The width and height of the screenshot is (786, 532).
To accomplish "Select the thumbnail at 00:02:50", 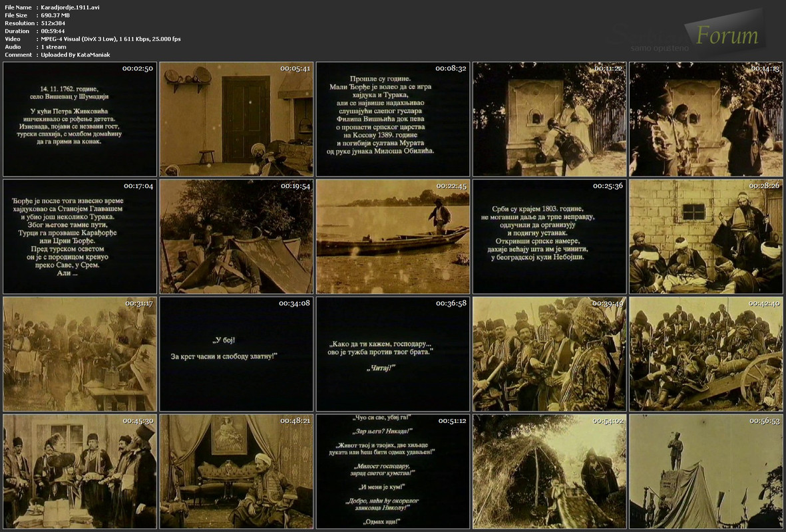I will pos(80,119).
